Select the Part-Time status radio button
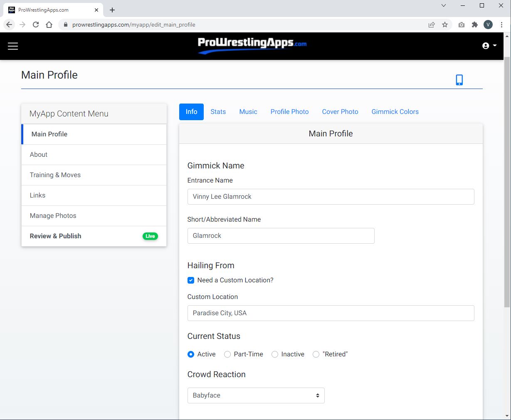Screen dimensions: 511x420 pyautogui.click(x=227, y=354)
